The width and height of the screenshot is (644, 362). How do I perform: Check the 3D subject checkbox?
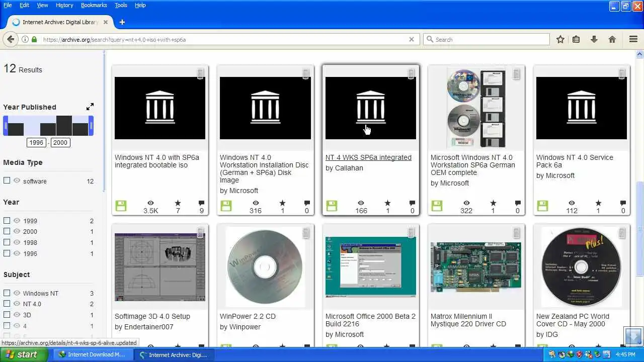(7, 314)
